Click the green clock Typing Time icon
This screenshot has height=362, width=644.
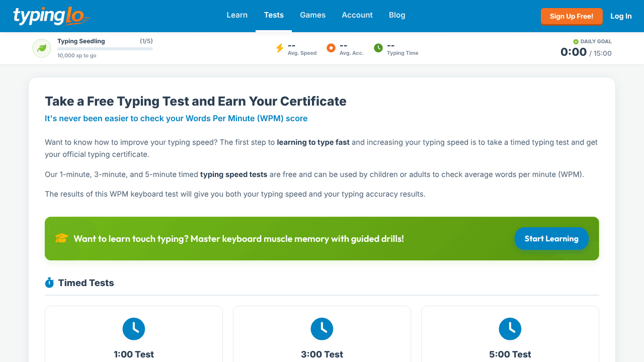point(378,48)
